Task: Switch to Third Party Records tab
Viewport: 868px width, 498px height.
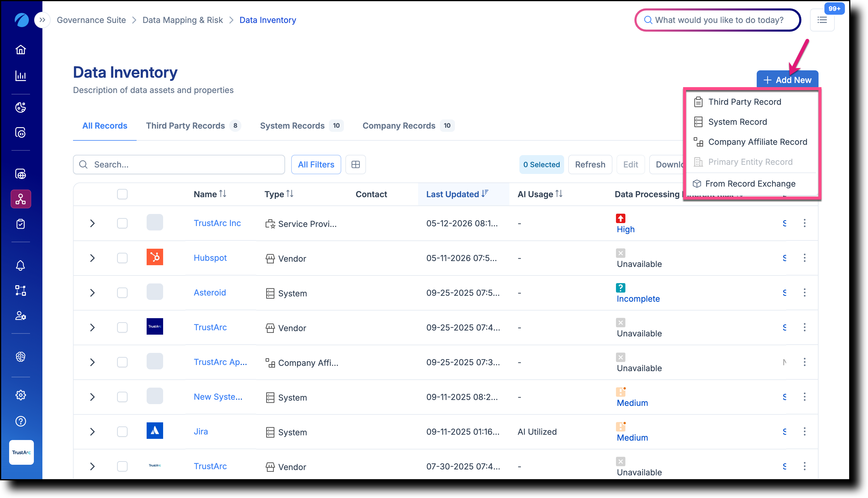Action: (x=193, y=126)
